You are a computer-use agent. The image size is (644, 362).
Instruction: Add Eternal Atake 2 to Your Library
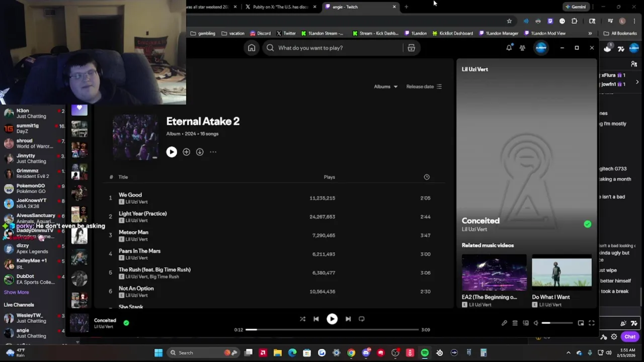coord(186,152)
